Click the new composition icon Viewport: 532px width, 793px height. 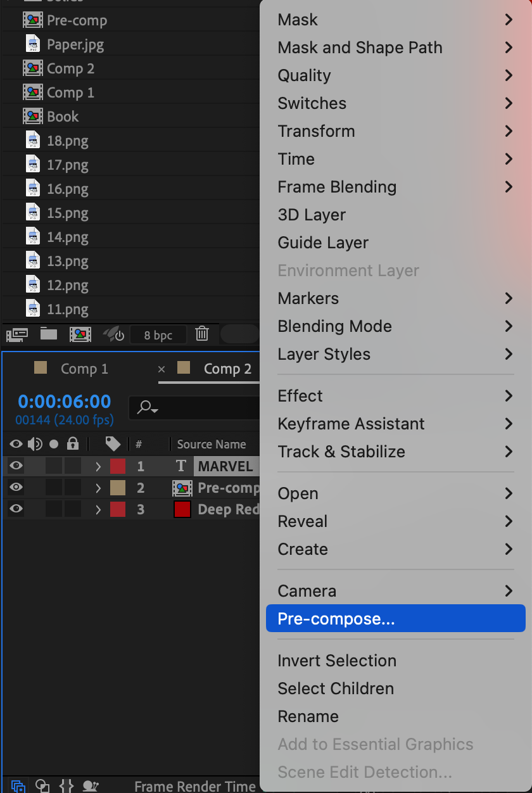80,334
